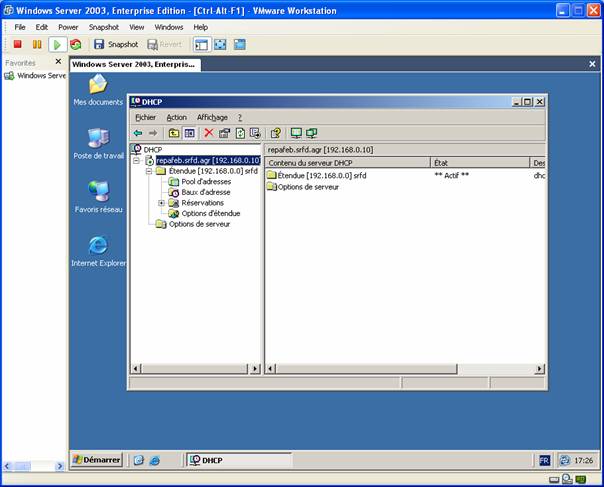Expand the Réservations tree node
Viewport: 604px width, 487px height.
161,203
